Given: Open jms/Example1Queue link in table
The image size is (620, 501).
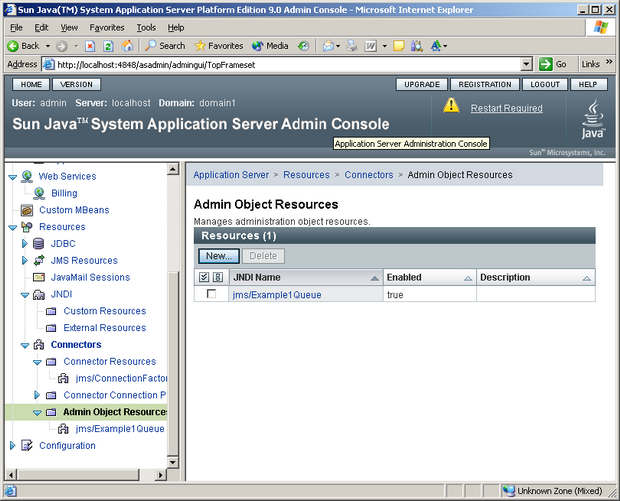Looking at the screenshot, I should click(277, 295).
